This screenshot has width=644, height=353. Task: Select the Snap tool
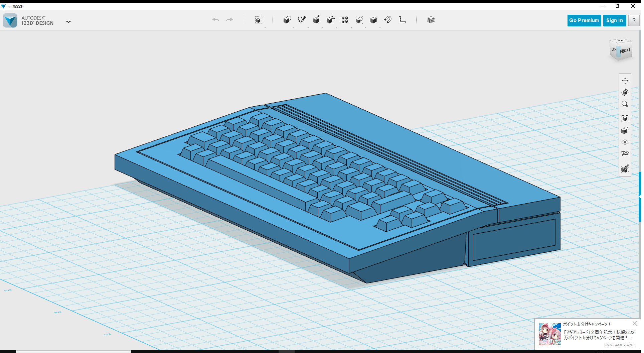tap(388, 20)
